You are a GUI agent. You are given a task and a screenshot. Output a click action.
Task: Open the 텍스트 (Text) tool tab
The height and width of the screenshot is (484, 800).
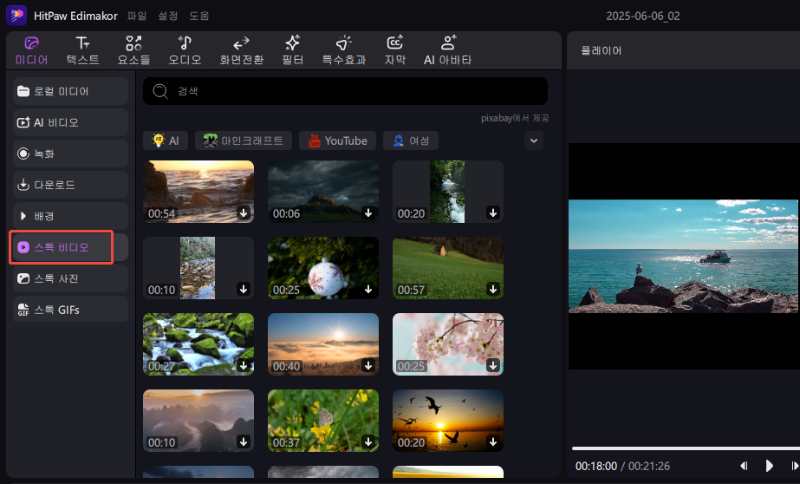[83, 50]
